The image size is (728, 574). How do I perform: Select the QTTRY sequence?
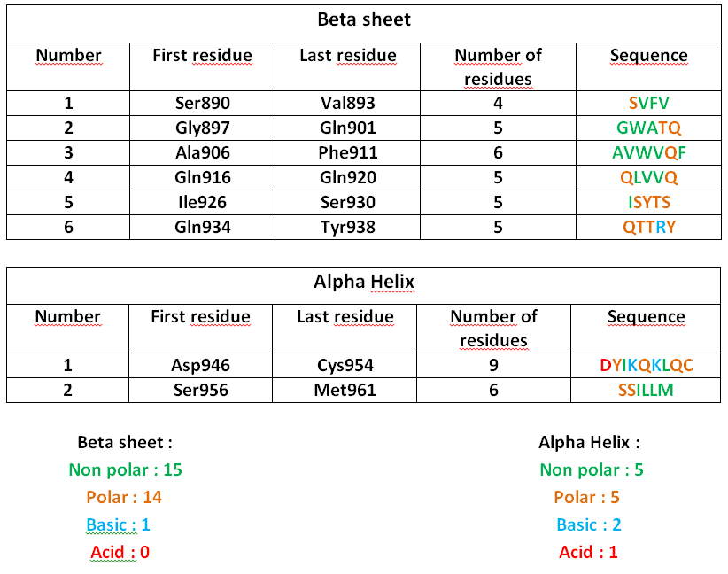[x=649, y=227]
